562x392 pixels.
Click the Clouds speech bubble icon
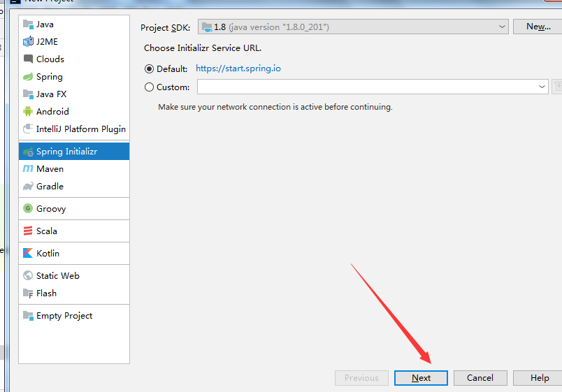[x=28, y=59]
